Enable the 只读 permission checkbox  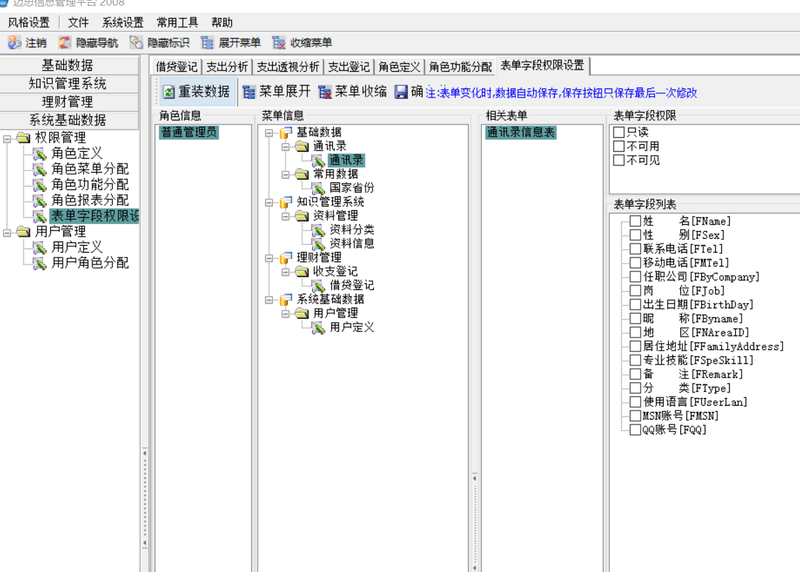619,132
